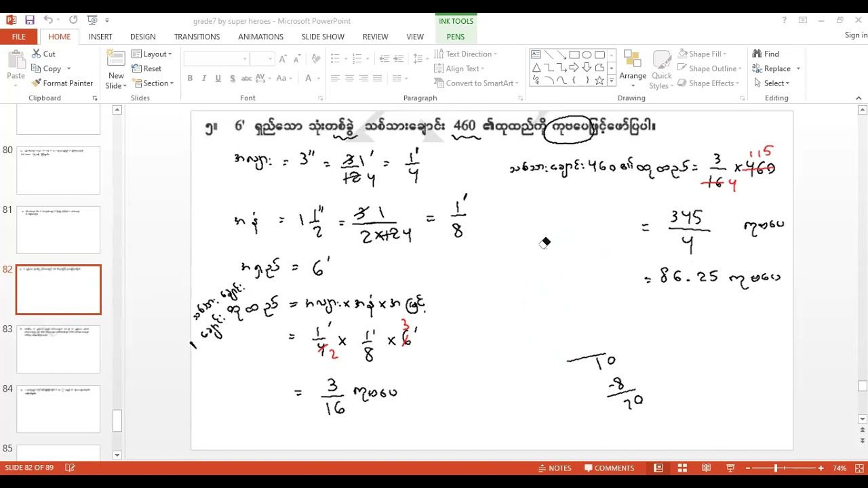Select slide 80 thumbnail
The image size is (868, 488).
pos(58,170)
